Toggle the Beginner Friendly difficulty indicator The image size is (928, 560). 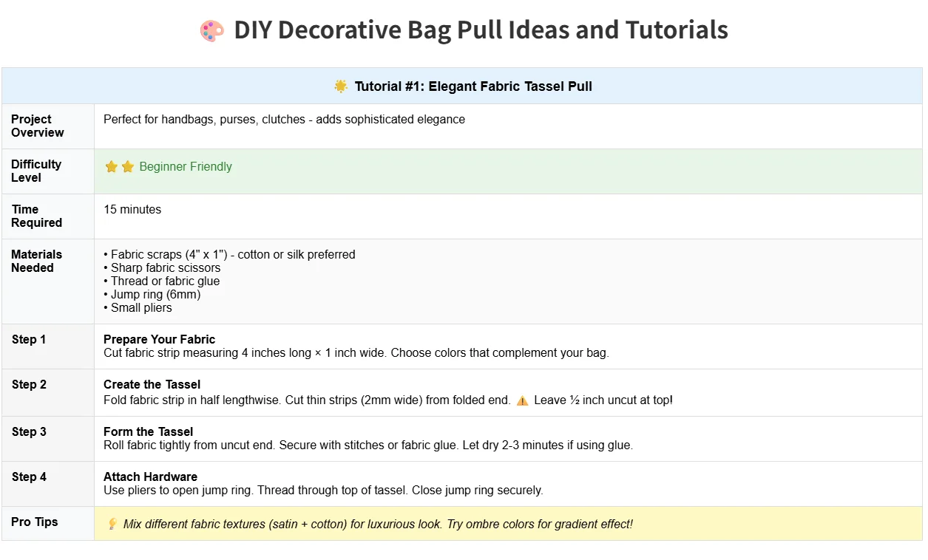click(185, 166)
